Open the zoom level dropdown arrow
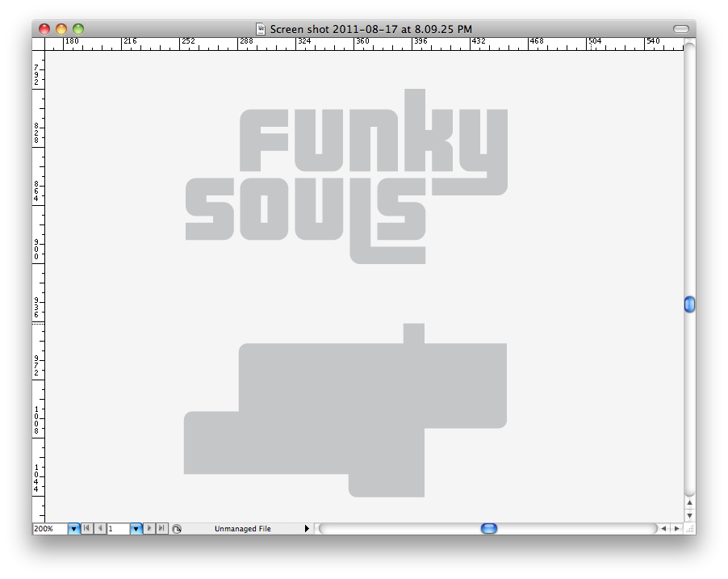 click(x=73, y=528)
